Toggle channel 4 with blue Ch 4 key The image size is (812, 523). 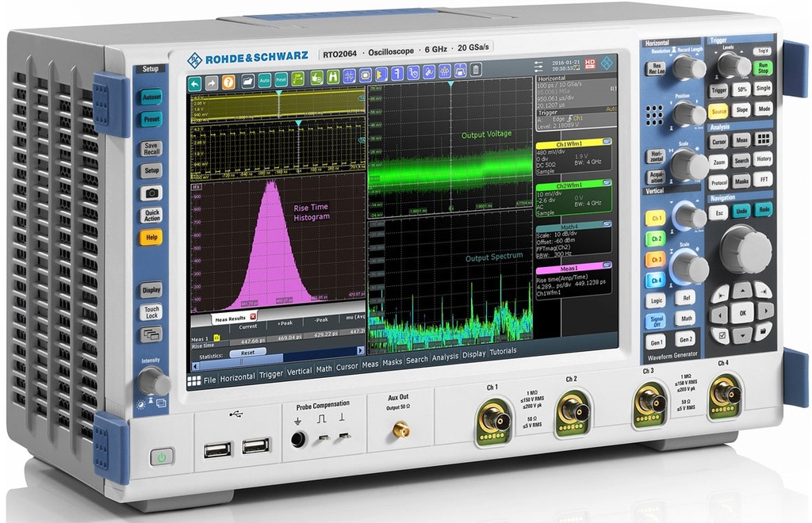[x=656, y=281]
